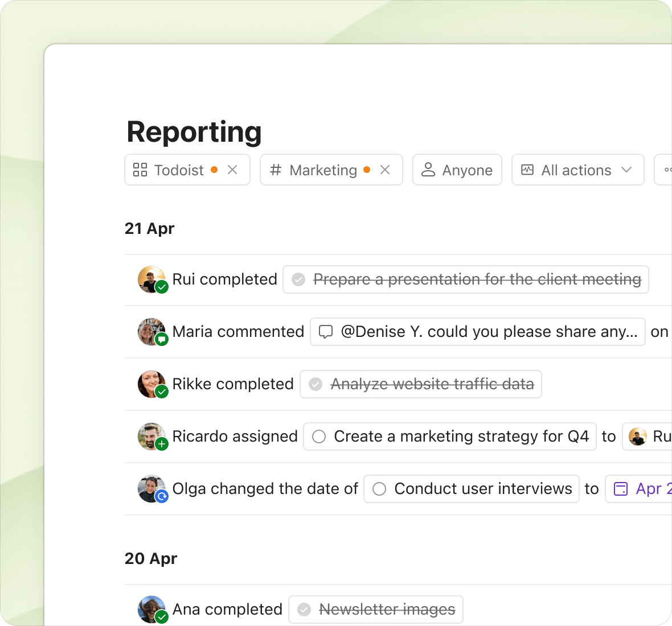Click the All actions chevron arrow
The image size is (672, 626).
(626, 170)
